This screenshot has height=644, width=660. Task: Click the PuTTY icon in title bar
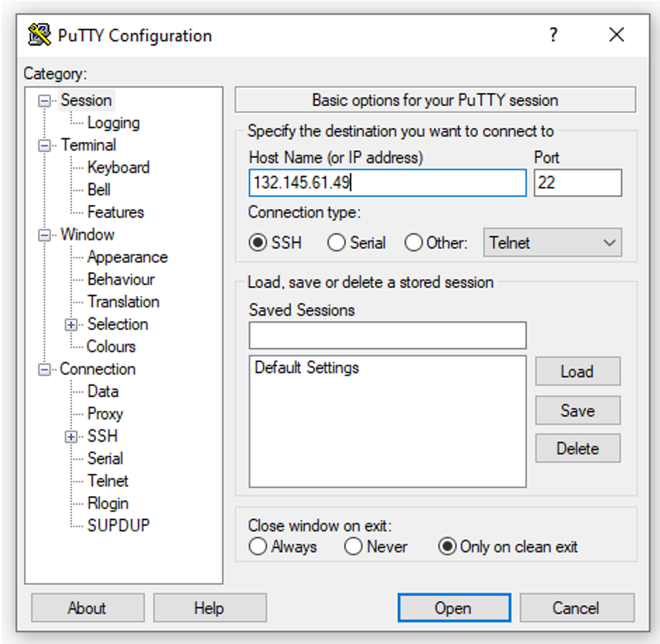pos(40,35)
